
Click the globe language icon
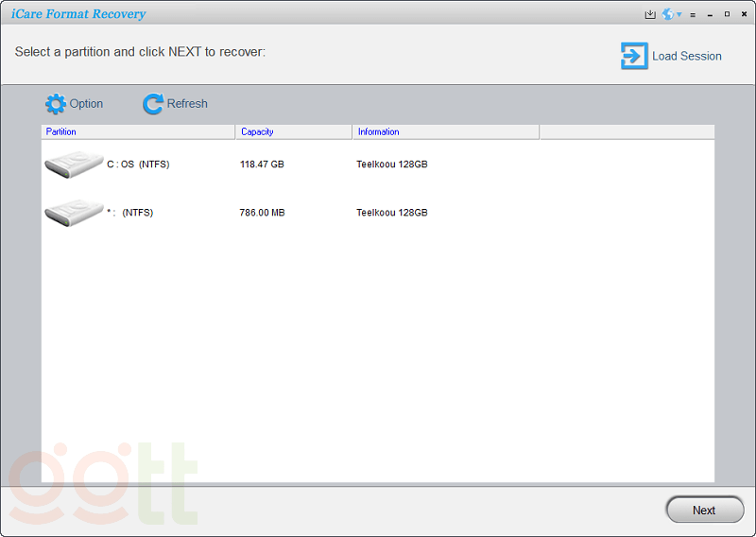click(x=668, y=14)
